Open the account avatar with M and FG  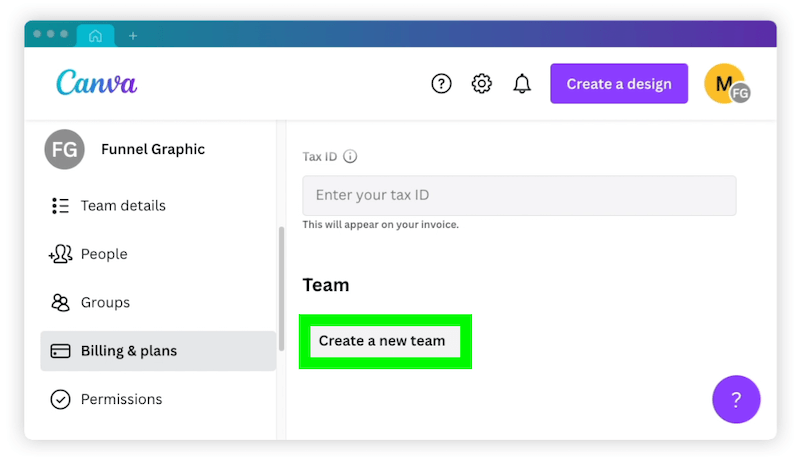click(727, 84)
